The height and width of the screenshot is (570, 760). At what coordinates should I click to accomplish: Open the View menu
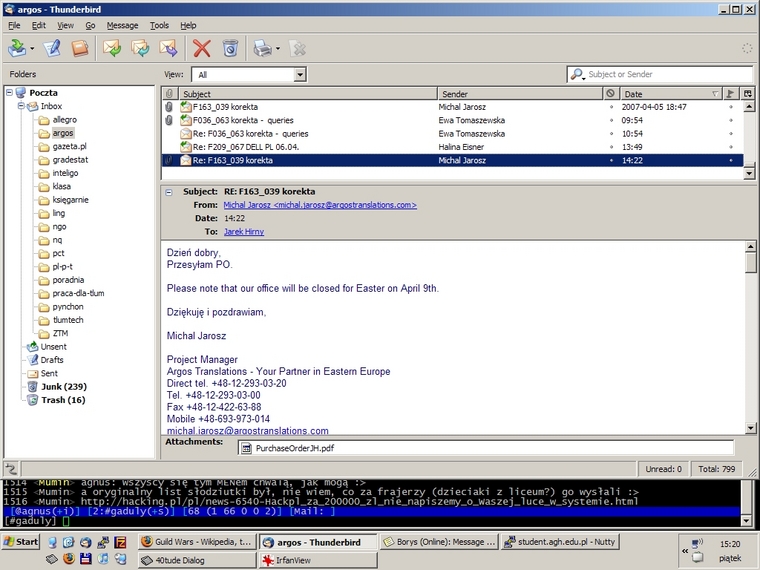click(65, 25)
